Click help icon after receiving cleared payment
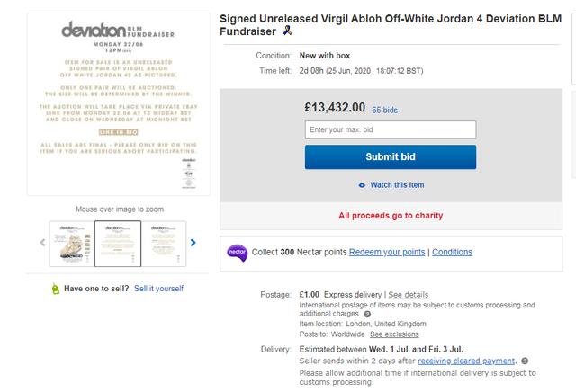 pos(525,361)
